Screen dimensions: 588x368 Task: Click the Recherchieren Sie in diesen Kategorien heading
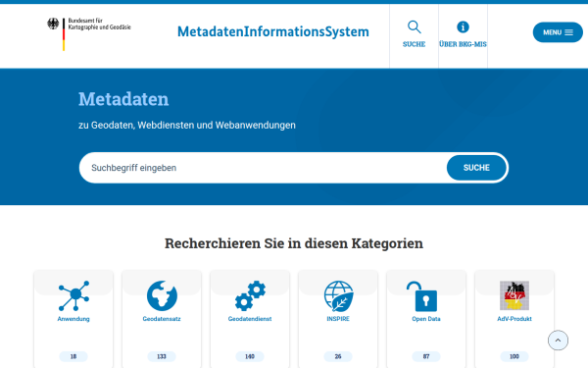294,243
